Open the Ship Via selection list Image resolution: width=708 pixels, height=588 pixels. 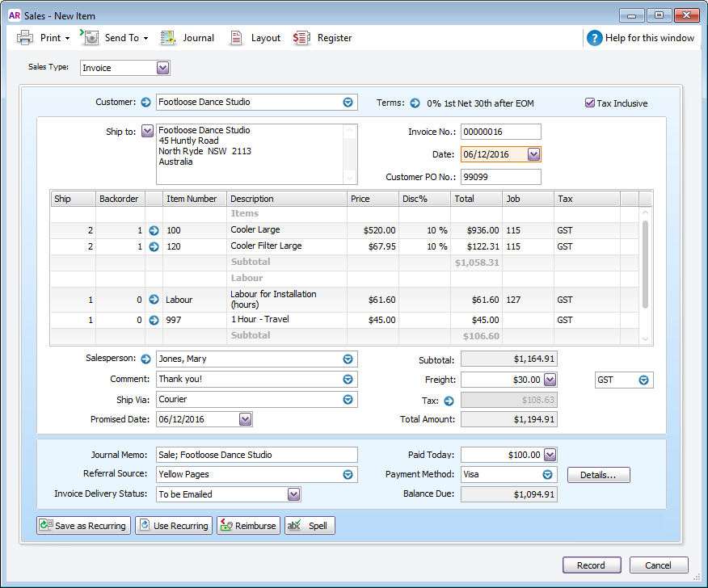click(348, 399)
